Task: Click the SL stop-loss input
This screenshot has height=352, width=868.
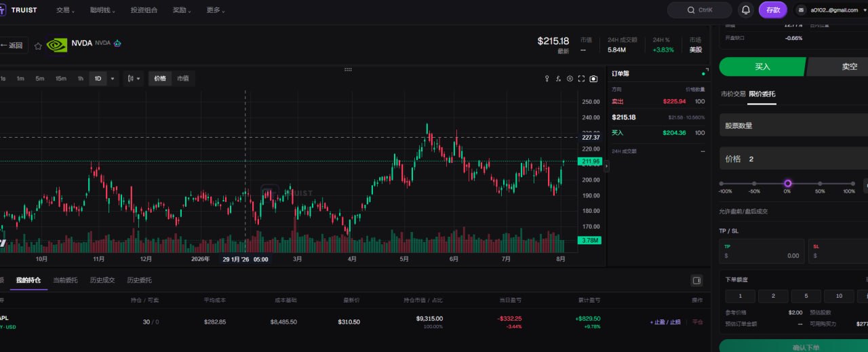Action: (839, 251)
